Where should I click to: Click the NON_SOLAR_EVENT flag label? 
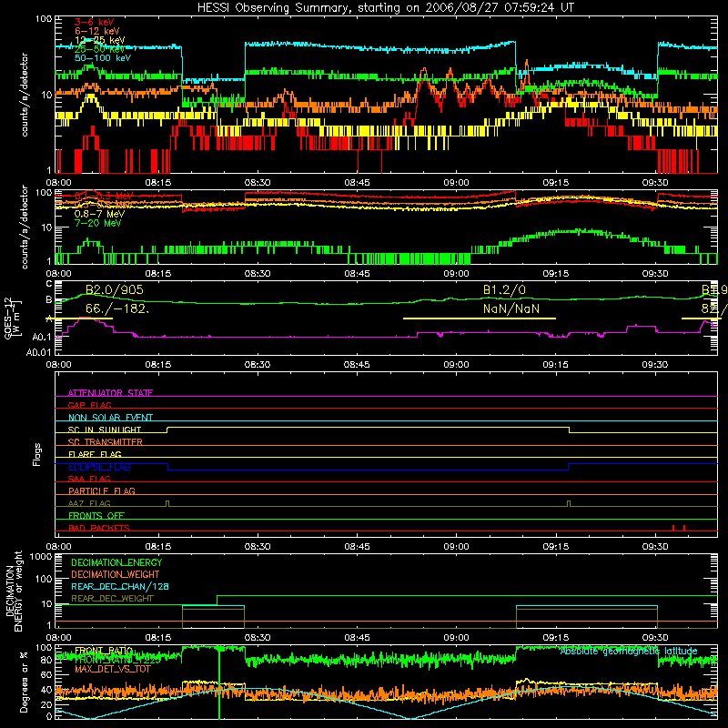click(x=110, y=418)
